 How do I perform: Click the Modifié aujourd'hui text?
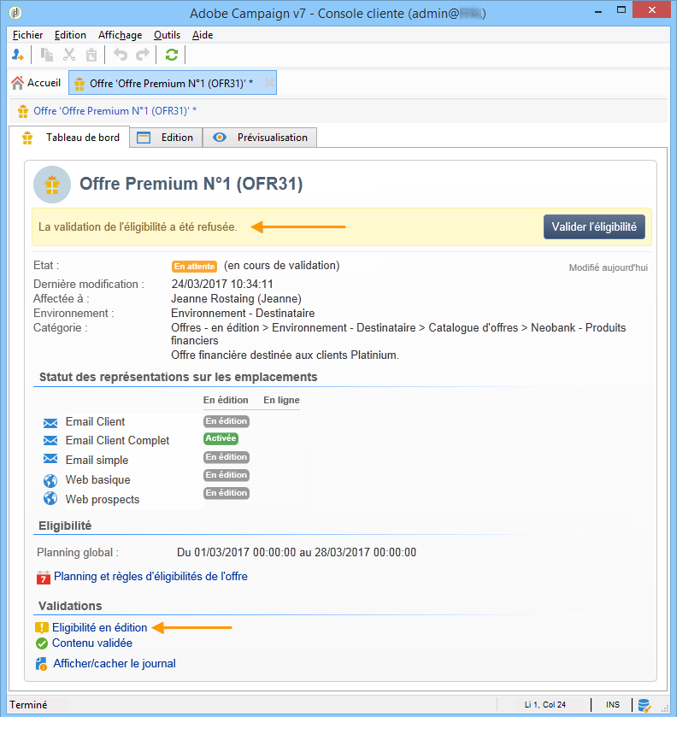[608, 268]
